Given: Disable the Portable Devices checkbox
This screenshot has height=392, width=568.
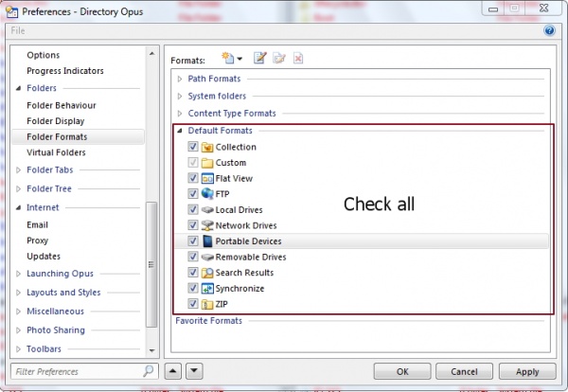Looking at the screenshot, I should [193, 241].
